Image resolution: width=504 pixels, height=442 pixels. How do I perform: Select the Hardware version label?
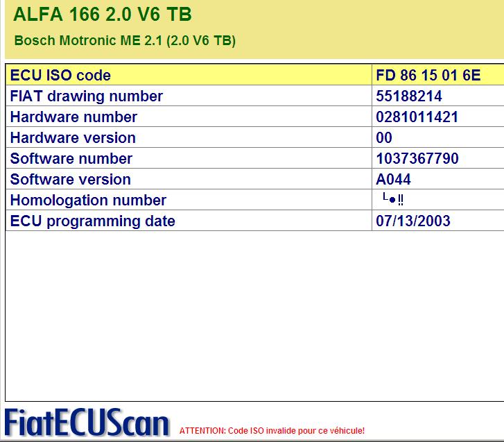[73, 137]
